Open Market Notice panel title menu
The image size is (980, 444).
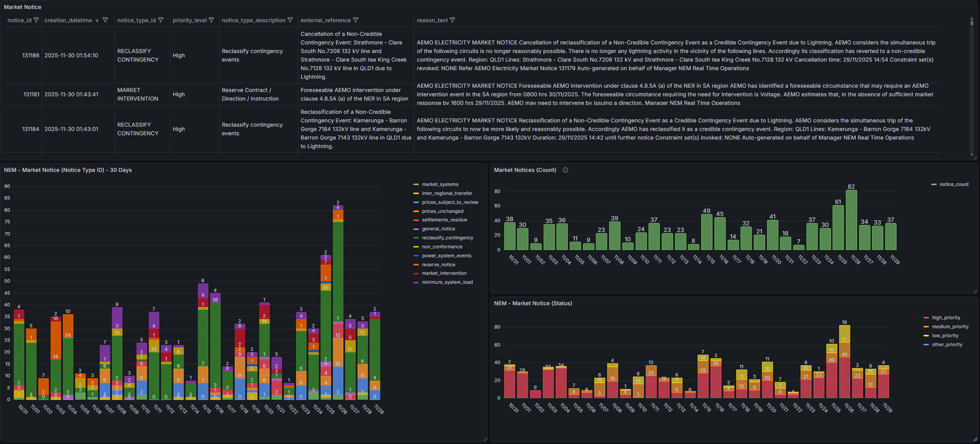[x=23, y=7]
